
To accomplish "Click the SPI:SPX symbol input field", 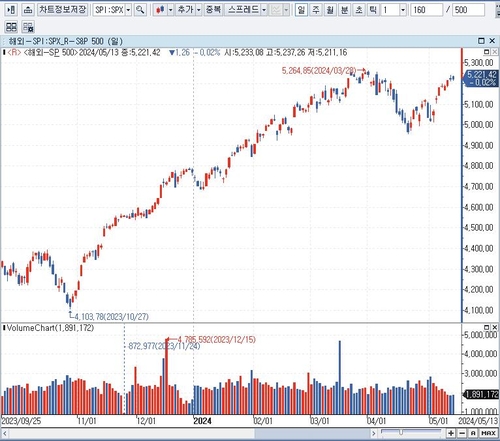I will pyautogui.click(x=109, y=10).
